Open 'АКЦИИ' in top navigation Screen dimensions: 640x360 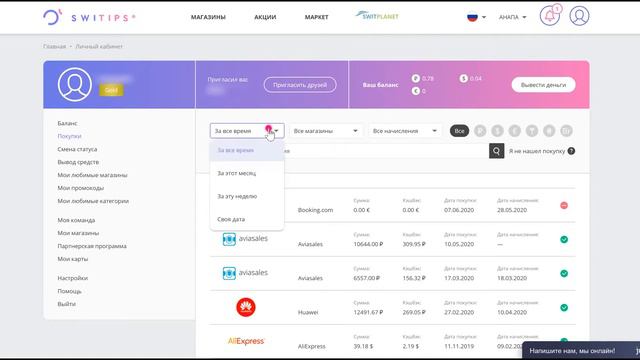tap(265, 17)
